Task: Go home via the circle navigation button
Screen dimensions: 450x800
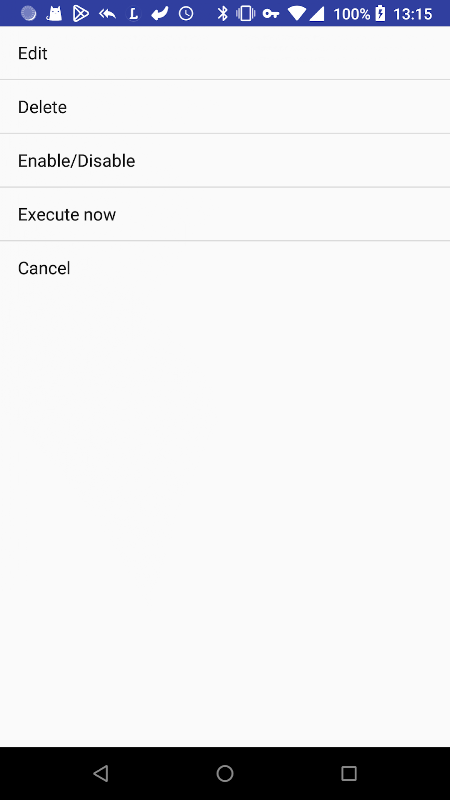Action: [225, 773]
